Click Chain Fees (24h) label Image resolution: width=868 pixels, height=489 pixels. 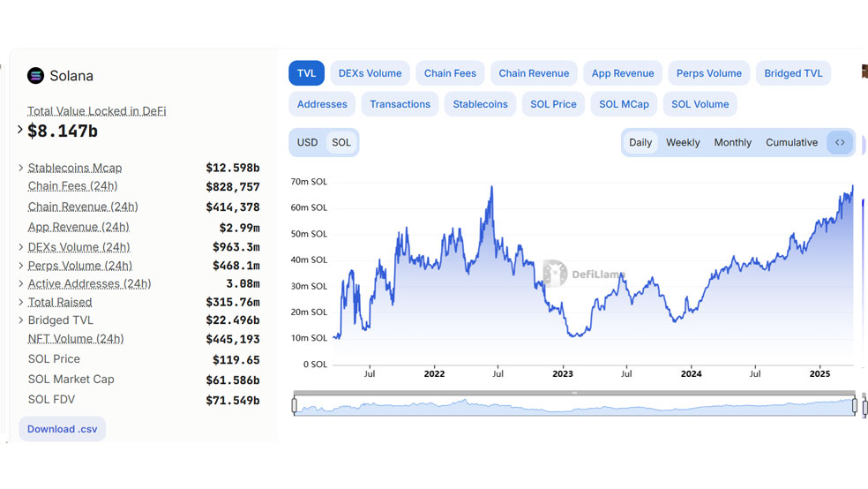72,186
